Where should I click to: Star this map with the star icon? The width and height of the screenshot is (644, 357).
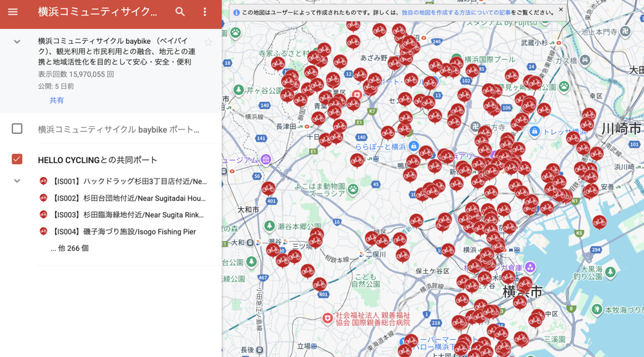point(208,42)
